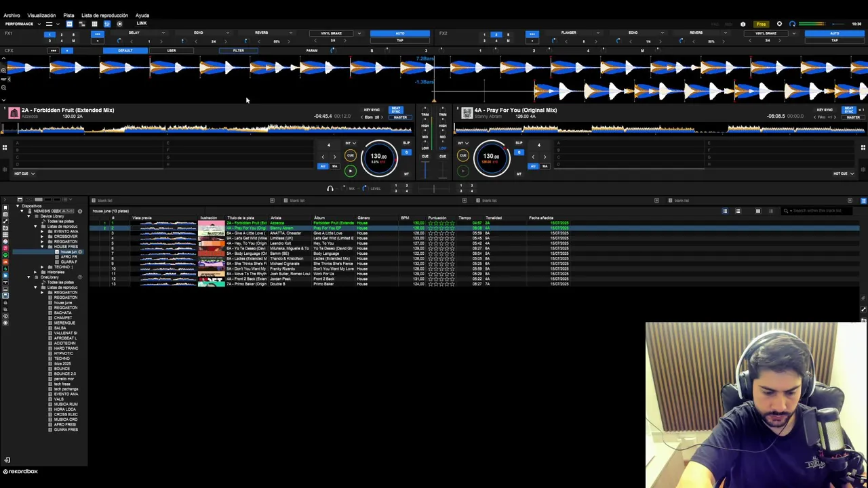The width and height of the screenshot is (868, 488).
Task: Open the DELAY effect dropdown
Action: pyautogui.click(x=140, y=33)
